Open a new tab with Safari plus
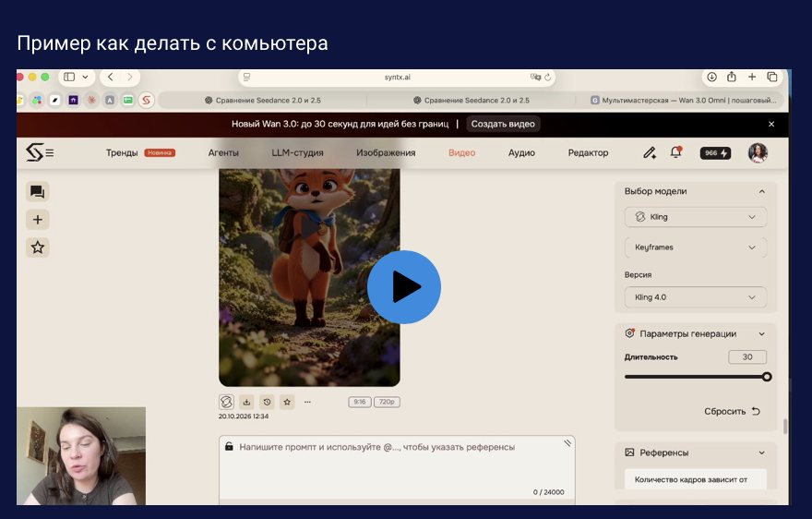 tap(752, 77)
